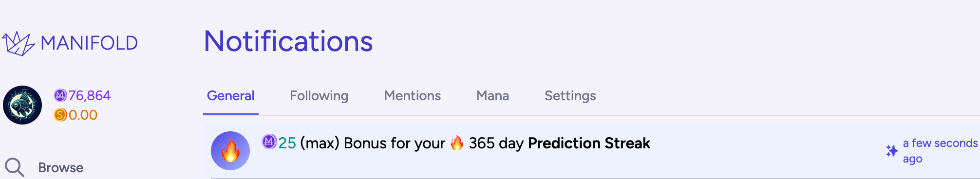Open the user profile avatar
The height and width of the screenshot is (179, 980).
tap(22, 105)
